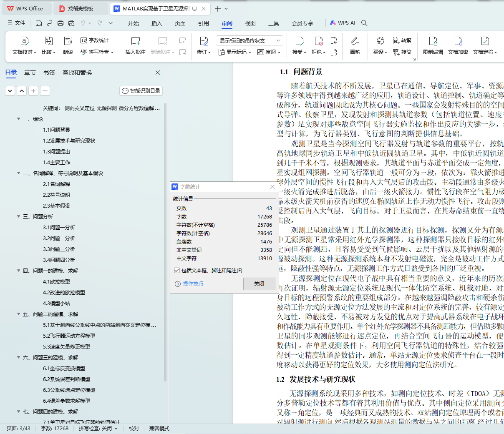The image size is (504, 434).
Task: Click 插入批注 insert comment icon
Action: [x=136, y=41]
